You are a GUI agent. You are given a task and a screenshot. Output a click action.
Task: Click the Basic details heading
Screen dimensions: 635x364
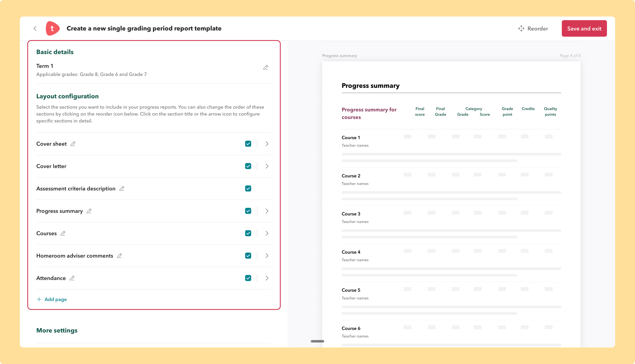point(55,52)
